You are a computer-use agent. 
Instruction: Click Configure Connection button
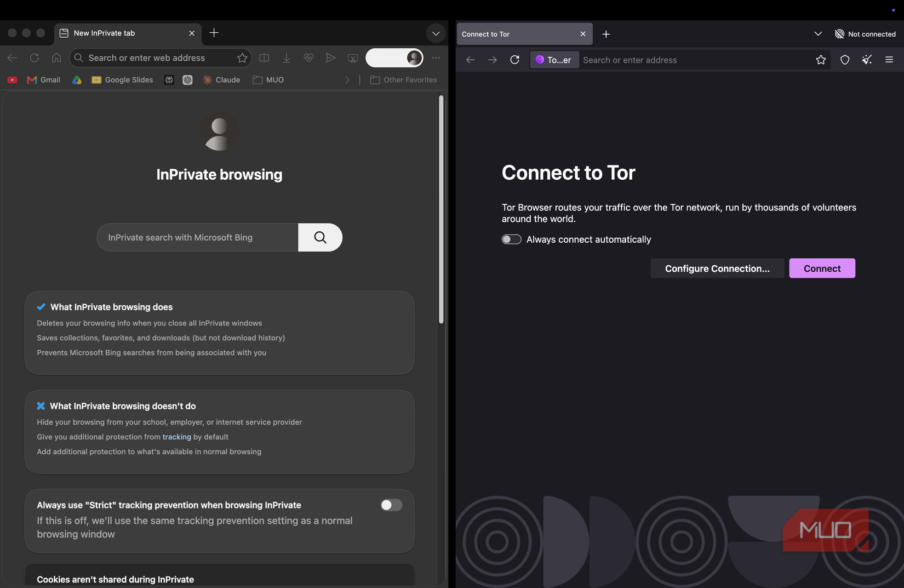click(x=717, y=269)
